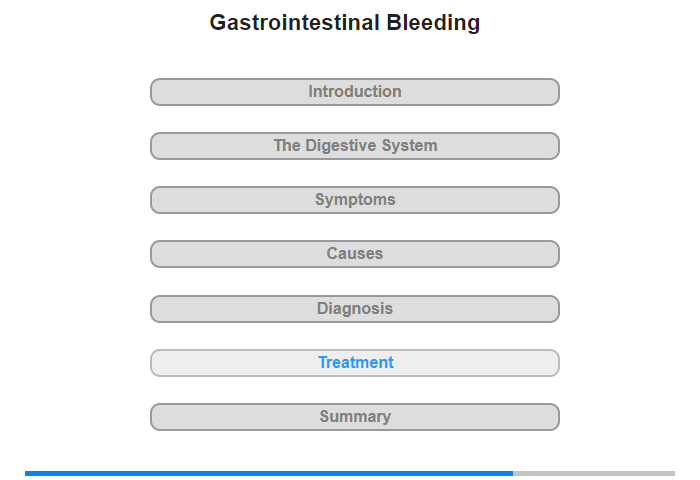Click the blue filled portion of progress bar
The height and width of the screenshot is (480, 700).
tap(269, 473)
